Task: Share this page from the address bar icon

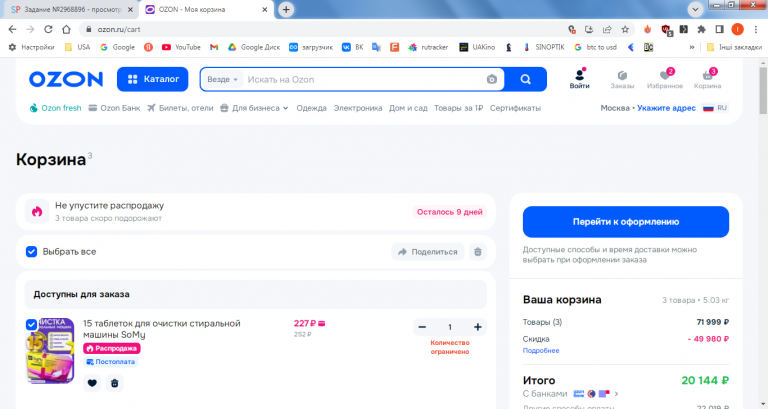Action: point(607,29)
